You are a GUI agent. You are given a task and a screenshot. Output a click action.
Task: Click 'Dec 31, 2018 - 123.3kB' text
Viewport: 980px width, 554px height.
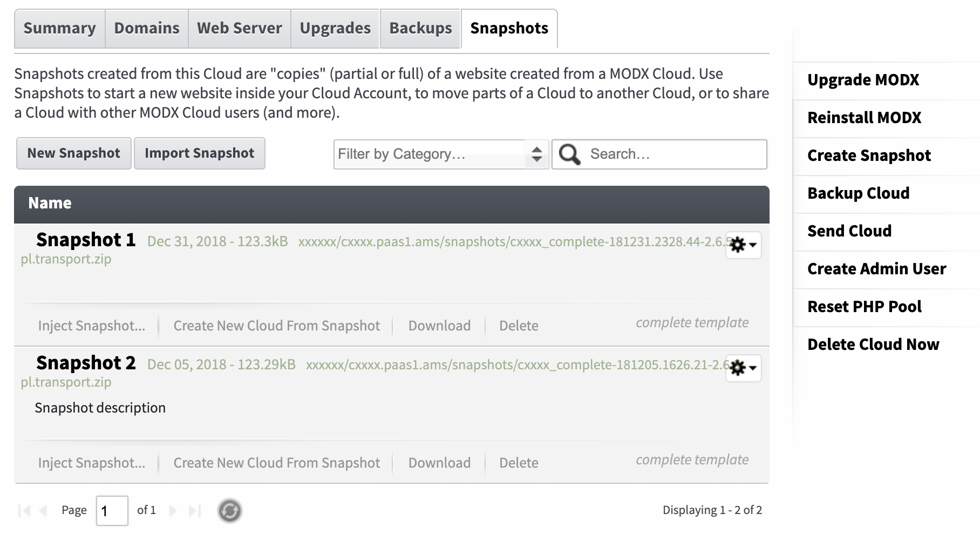[x=217, y=241]
